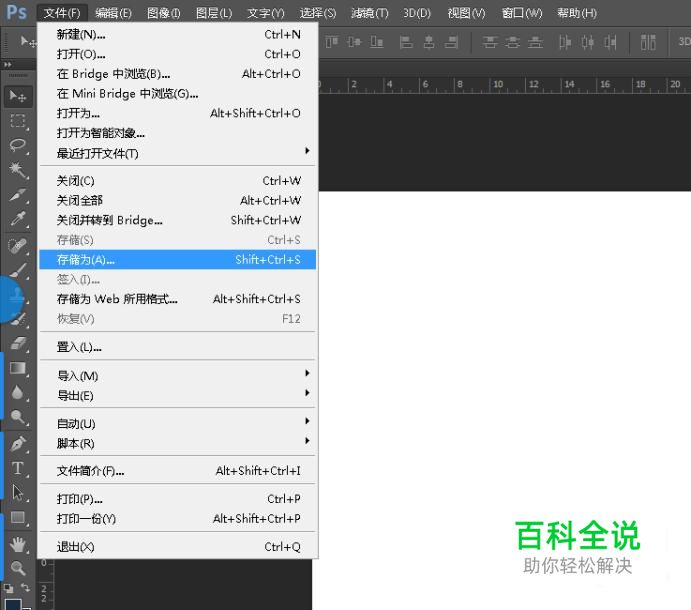691x610 pixels.
Task: Open the 文件(F) menu
Action: (x=62, y=13)
